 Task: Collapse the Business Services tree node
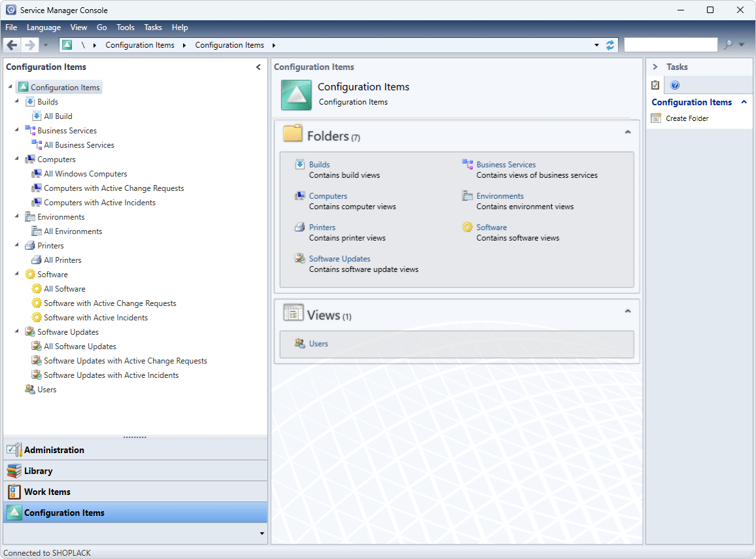[17, 130]
